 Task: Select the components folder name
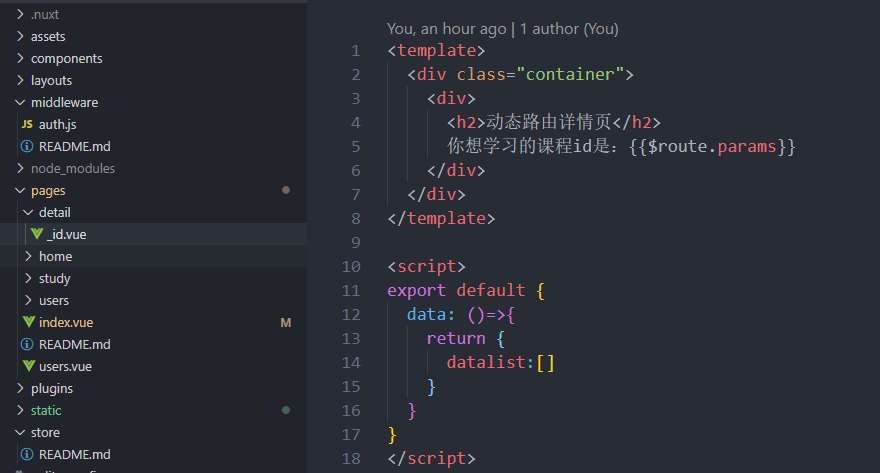click(67, 58)
